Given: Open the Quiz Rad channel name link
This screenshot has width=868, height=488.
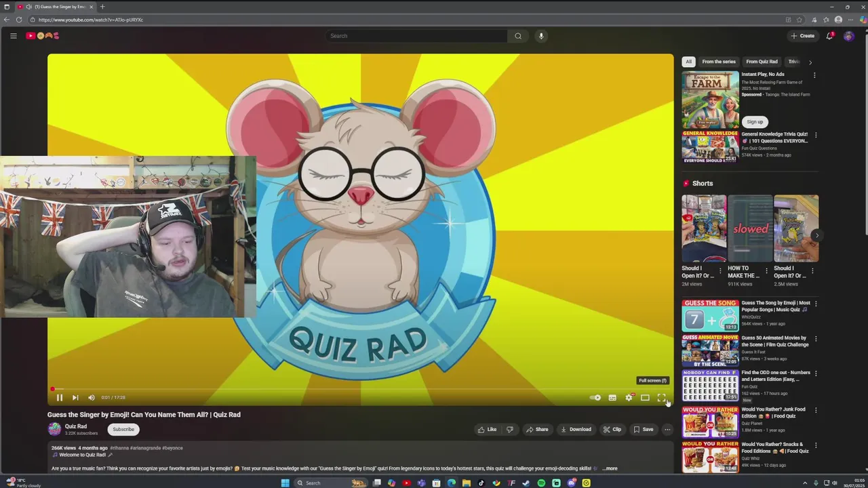Looking at the screenshot, I should tap(76, 426).
